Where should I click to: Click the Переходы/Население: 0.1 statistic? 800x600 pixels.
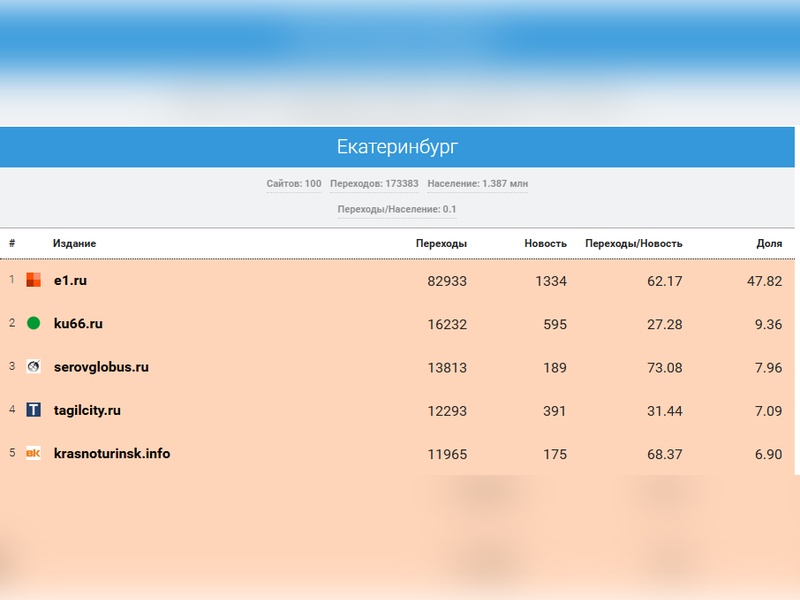click(397, 209)
